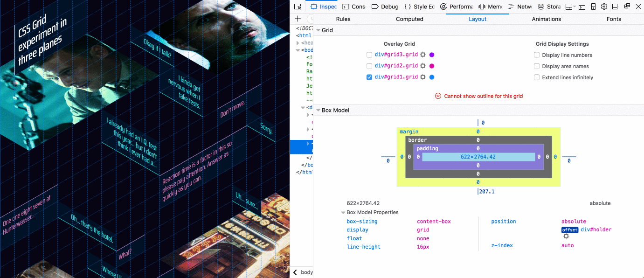This screenshot has height=278, width=644.
Task: Select the element picker tool
Action: 297,7
